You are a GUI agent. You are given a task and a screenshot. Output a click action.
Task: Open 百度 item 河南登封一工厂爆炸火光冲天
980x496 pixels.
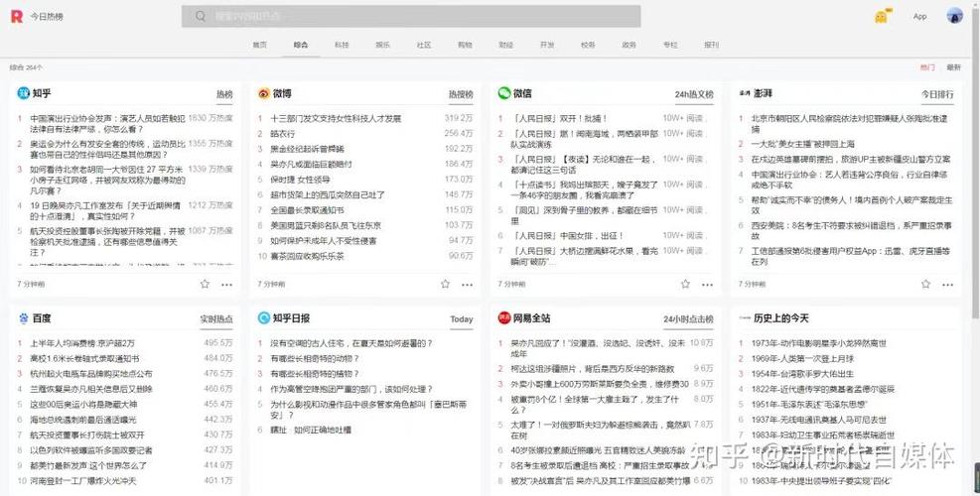(83, 481)
